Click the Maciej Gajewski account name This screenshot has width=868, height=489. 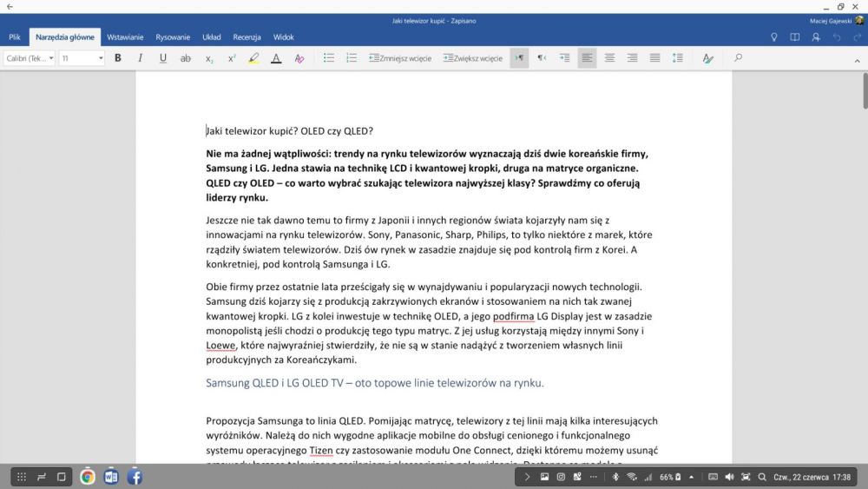coord(831,21)
